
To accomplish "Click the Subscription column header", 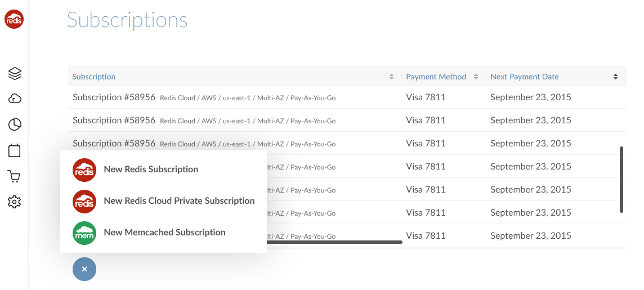I will [x=93, y=77].
